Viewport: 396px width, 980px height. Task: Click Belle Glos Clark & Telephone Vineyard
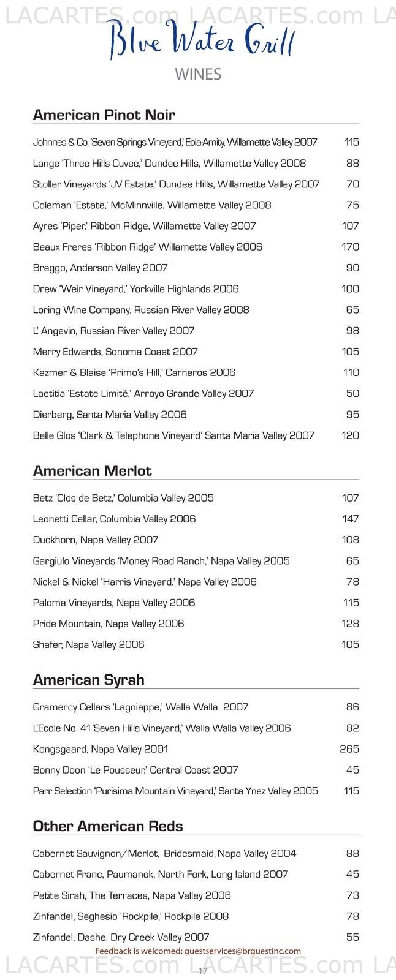tap(173, 435)
